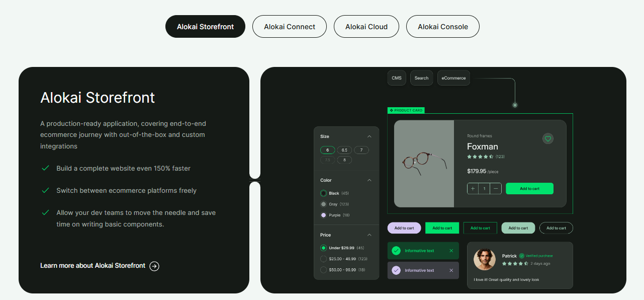The image size is (644, 300).
Task: Choose size 7 chip
Action: point(361,150)
